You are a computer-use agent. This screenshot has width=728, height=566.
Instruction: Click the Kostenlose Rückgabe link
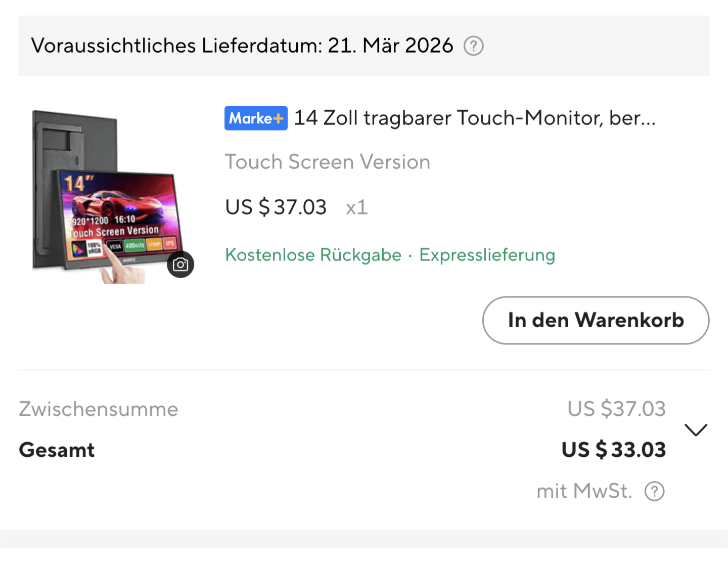(313, 255)
